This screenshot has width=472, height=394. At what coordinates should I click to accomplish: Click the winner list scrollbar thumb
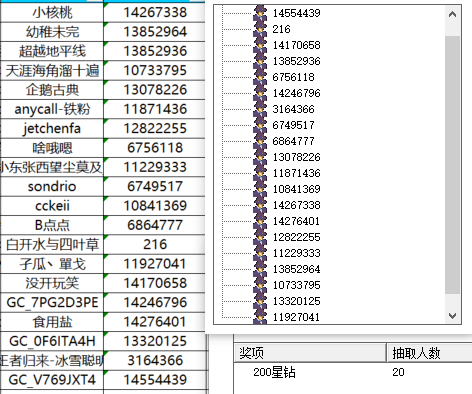click(452, 165)
